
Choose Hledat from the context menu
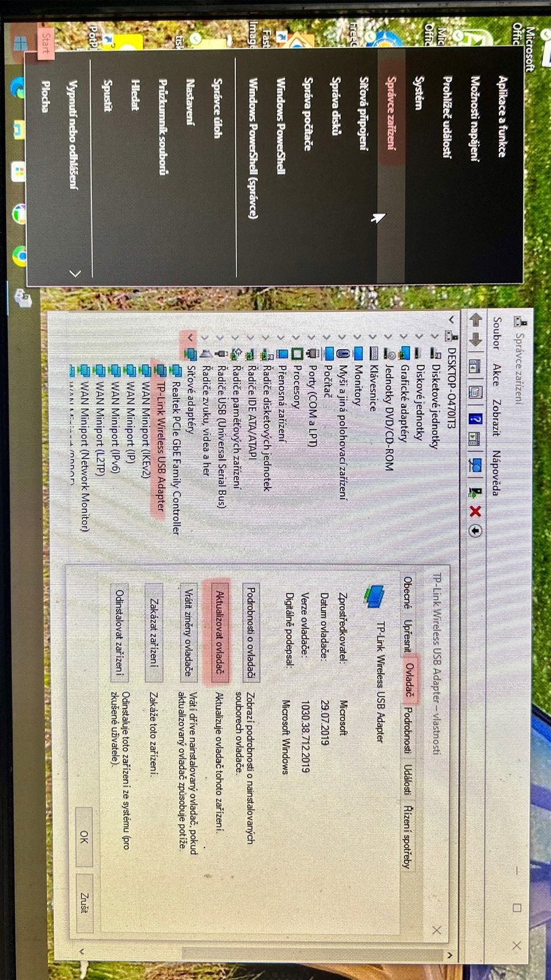135,95
